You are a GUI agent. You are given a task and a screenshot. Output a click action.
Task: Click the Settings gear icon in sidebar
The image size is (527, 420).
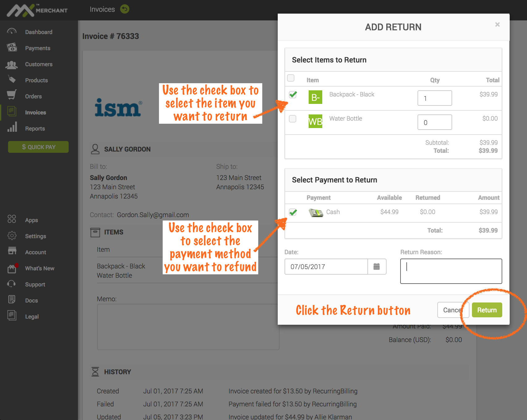point(12,236)
